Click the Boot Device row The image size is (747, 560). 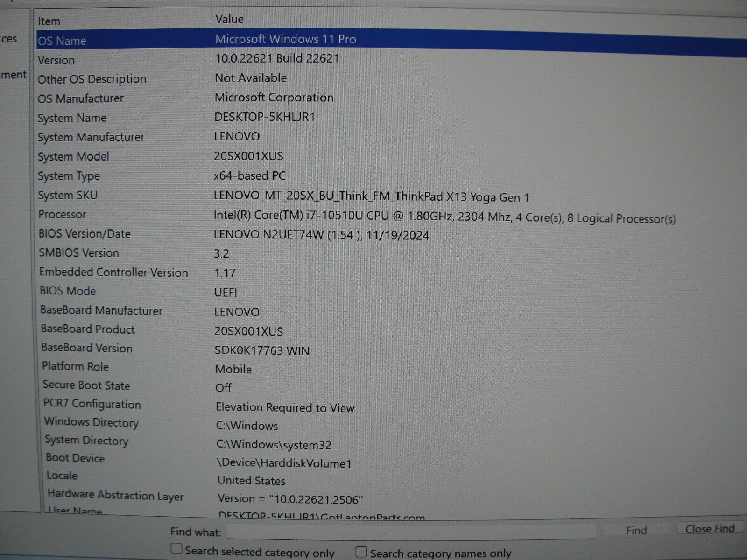pyautogui.click(x=75, y=458)
